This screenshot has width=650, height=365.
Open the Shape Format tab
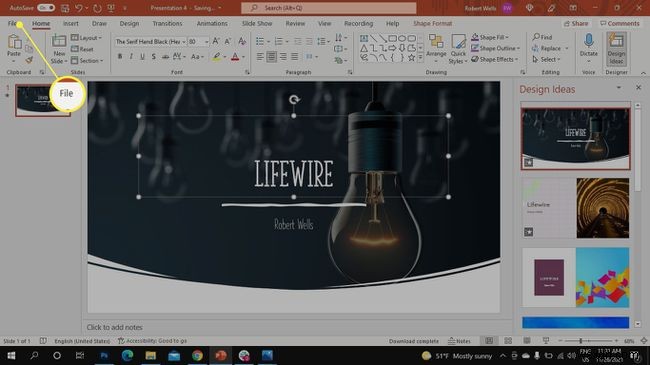[x=432, y=24]
